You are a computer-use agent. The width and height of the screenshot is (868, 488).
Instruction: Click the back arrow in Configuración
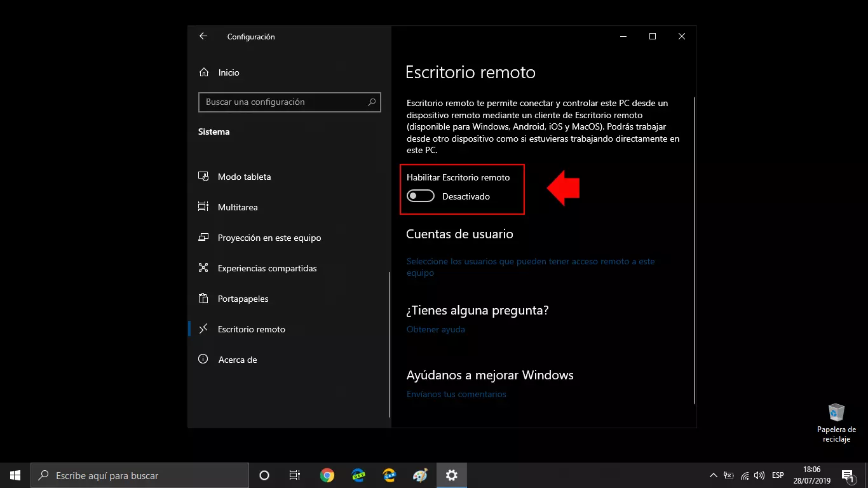[203, 37]
